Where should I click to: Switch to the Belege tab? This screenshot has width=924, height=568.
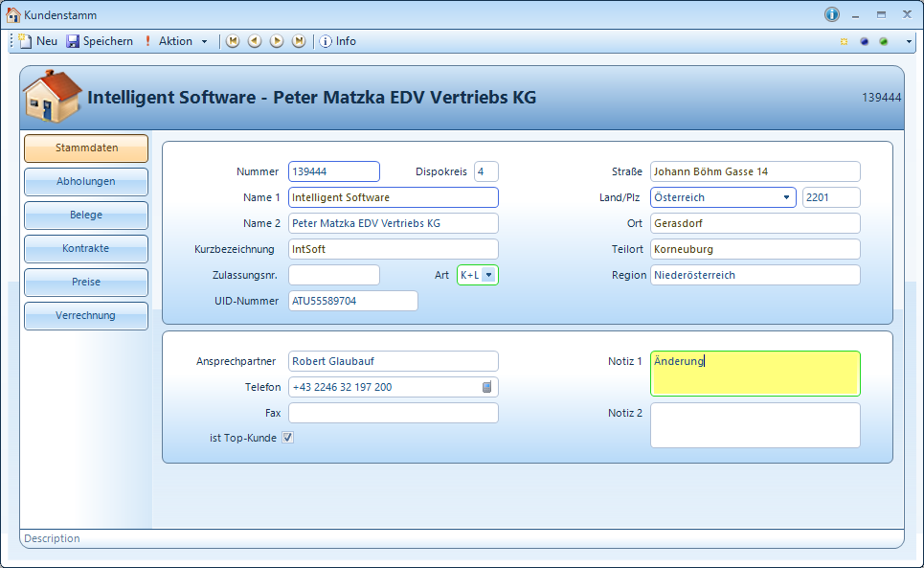coord(86,216)
